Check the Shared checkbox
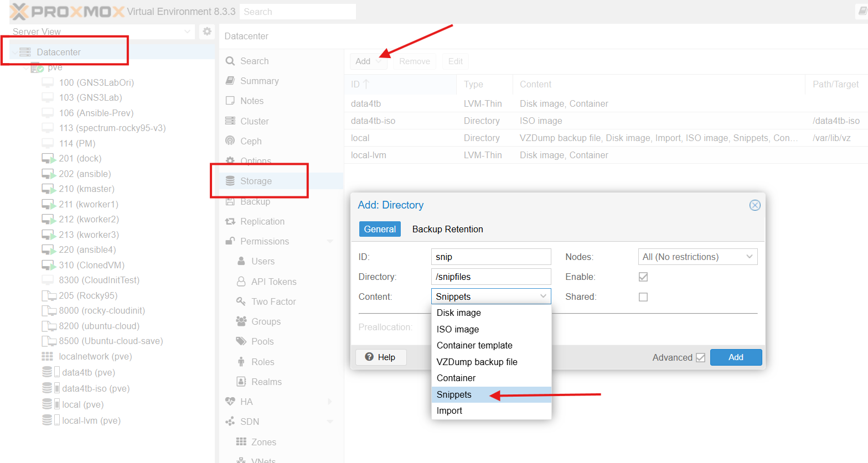Image resolution: width=868 pixels, height=463 pixels. pos(643,297)
